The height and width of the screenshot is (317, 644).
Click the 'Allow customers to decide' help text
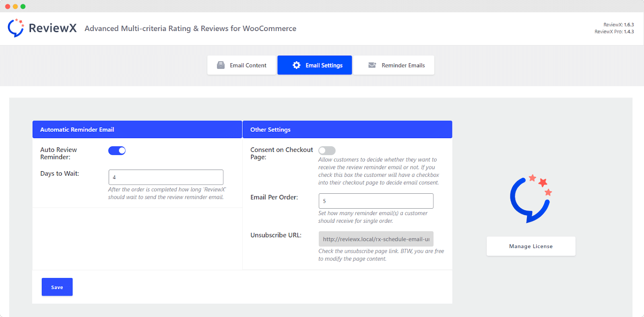point(379,171)
